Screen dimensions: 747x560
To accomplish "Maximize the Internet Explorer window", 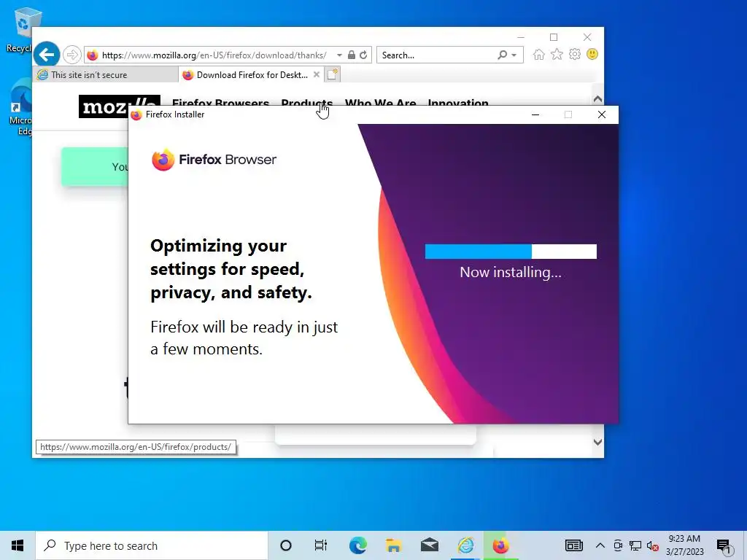I will coord(554,37).
